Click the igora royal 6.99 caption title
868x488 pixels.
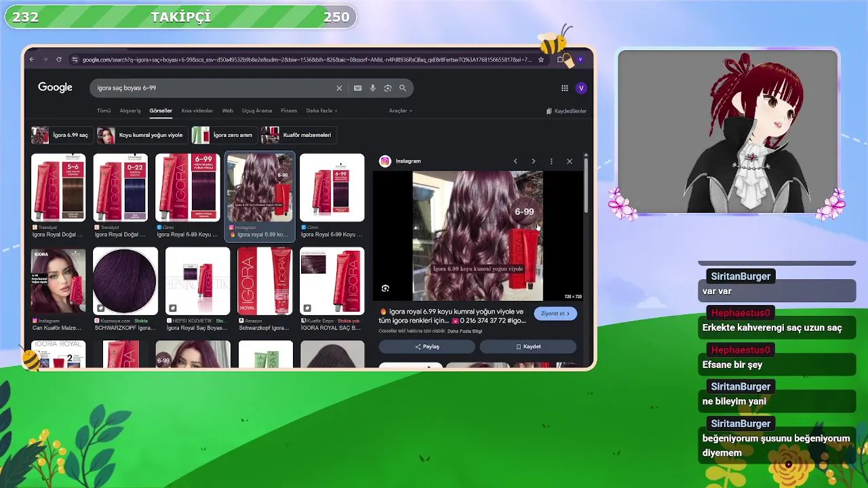[x=451, y=316]
